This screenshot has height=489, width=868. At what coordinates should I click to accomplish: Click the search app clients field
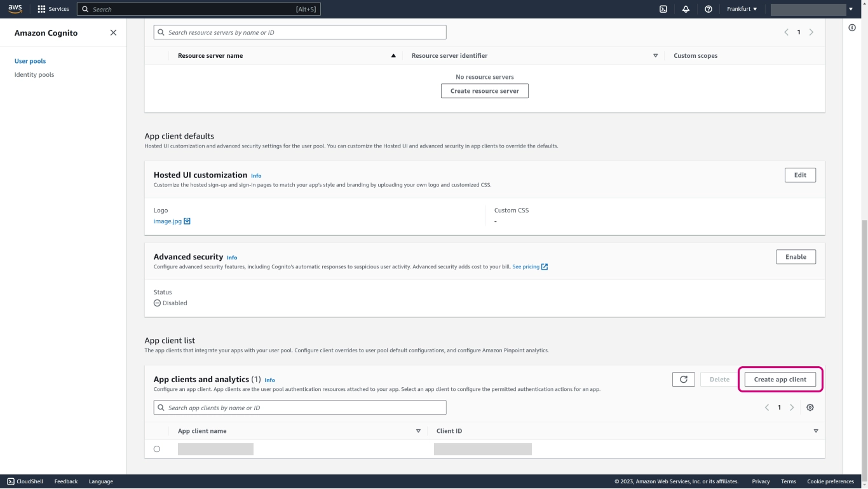[300, 408]
